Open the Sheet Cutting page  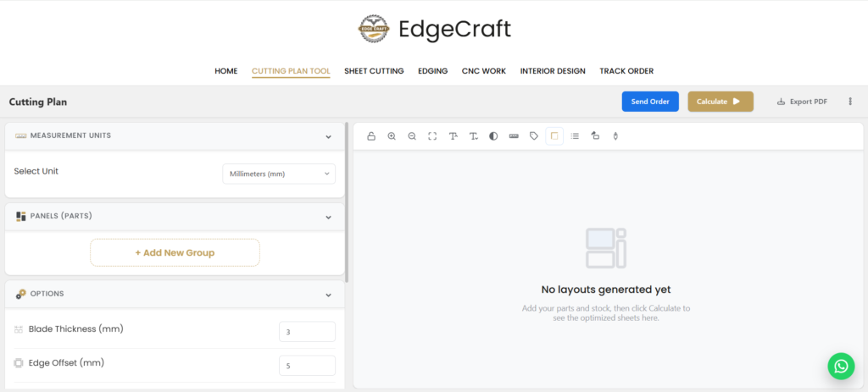pyautogui.click(x=374, y=71)
